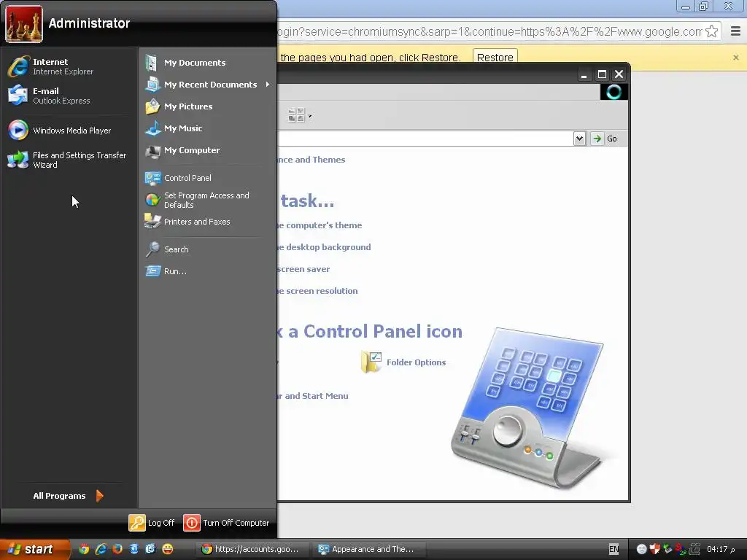Click the screen resolution task link
This screenshot has width=747, height=560.
pos(317,291)
